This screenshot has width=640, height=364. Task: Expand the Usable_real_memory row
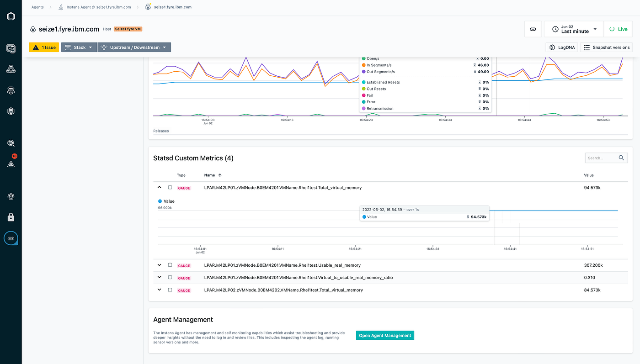coord(160,265)
